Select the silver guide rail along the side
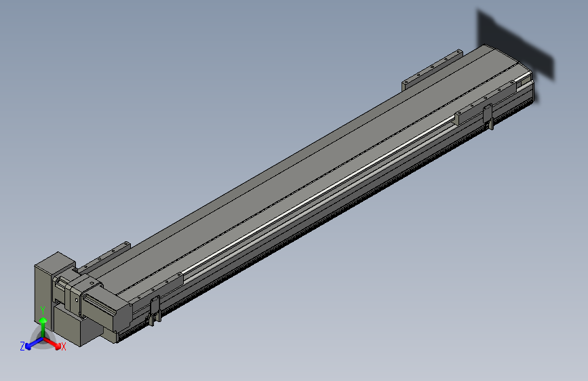Image resolution: width=588 pixels, height=381 pixels. coord(319,195)
